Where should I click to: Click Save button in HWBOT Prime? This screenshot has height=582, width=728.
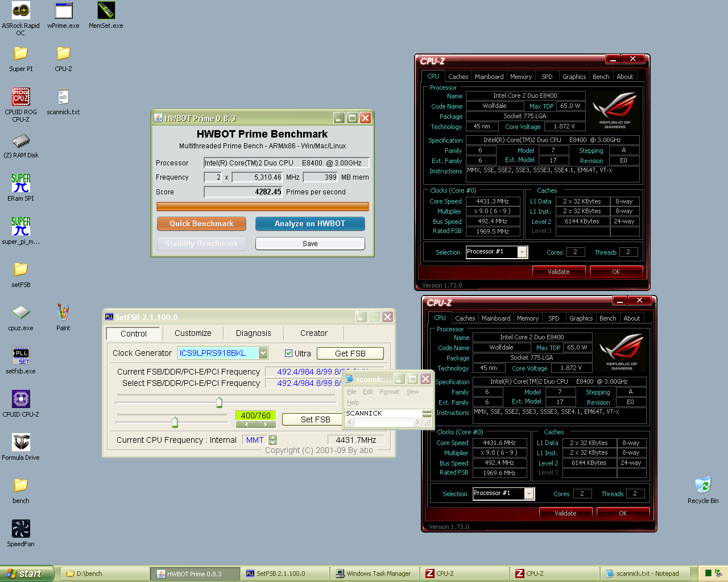tap(310, 243)
